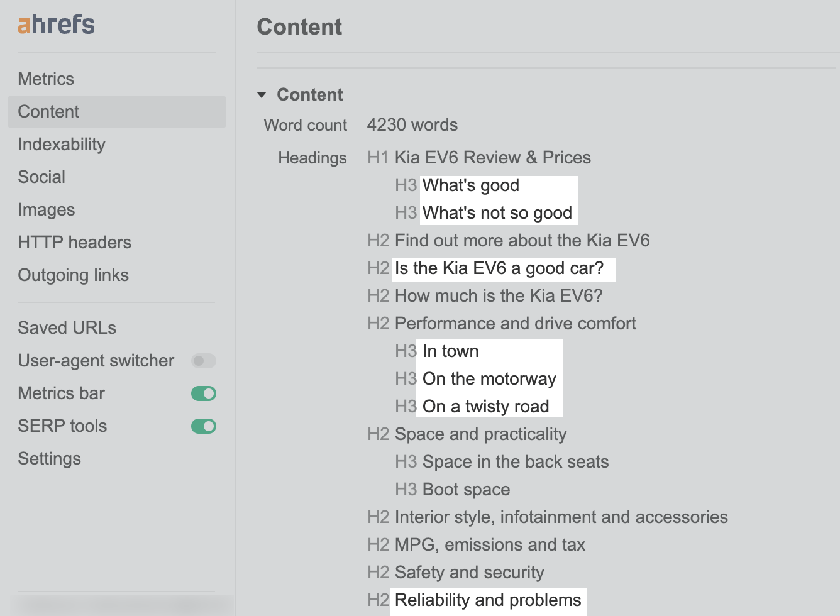Click the 'Boot space' H3 heading
The height and width of the screenshot is (616, 840).
[466, 490]
